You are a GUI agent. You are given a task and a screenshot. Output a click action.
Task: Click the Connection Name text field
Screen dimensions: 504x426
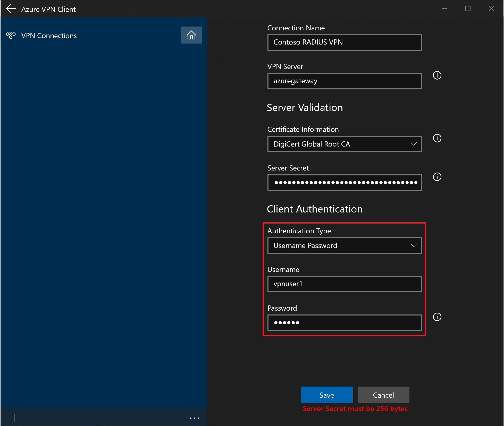345,42
